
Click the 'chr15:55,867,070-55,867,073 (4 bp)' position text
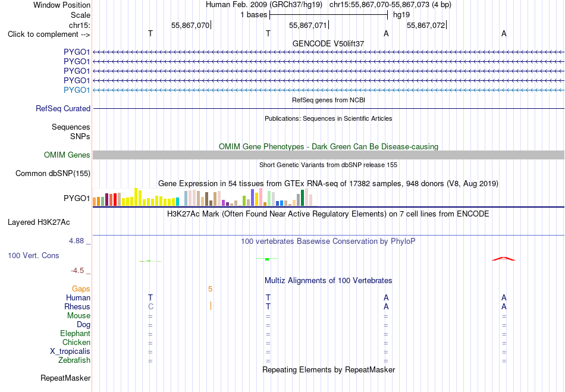click(390, 5)
